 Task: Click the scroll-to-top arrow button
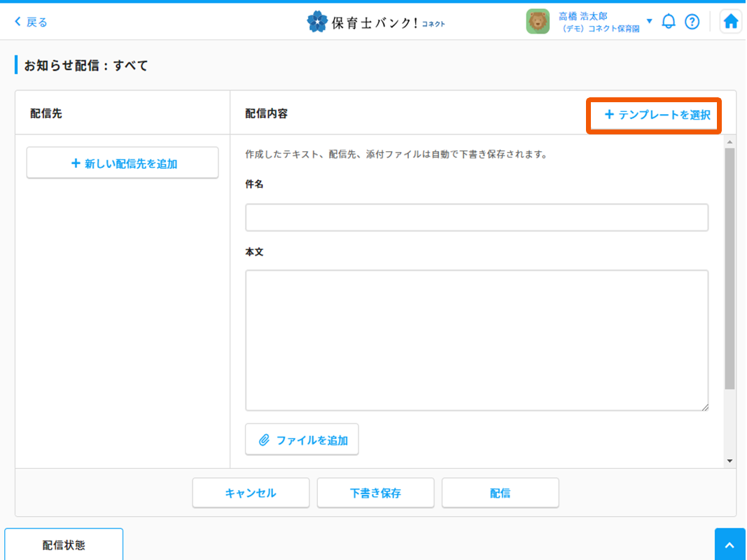point(729,545)
